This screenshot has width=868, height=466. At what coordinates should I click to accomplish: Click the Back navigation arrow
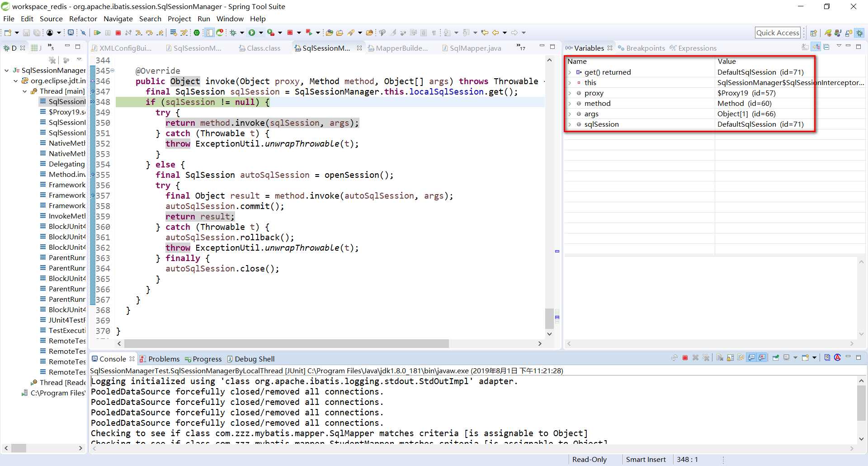click(495, 33)
